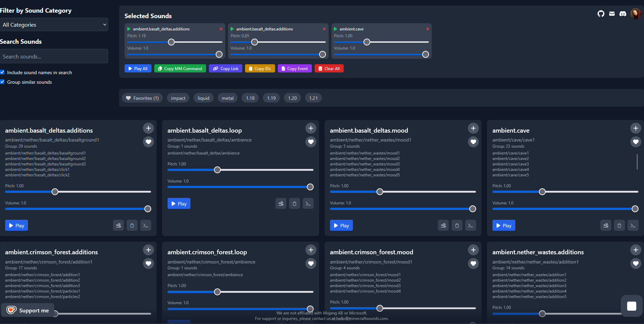The image size is (644, 324).
Task: Click the Clear All button
Action: (329, 68)
